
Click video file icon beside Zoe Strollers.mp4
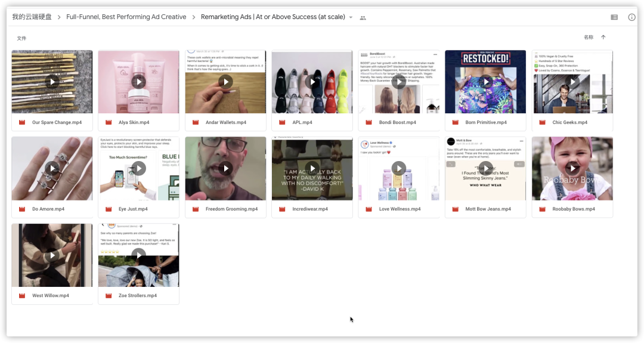[x=109, y=296]
